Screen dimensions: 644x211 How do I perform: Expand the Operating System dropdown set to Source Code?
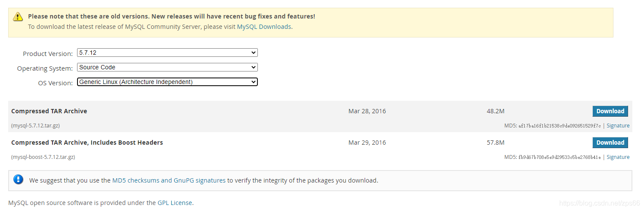(167, 67)
